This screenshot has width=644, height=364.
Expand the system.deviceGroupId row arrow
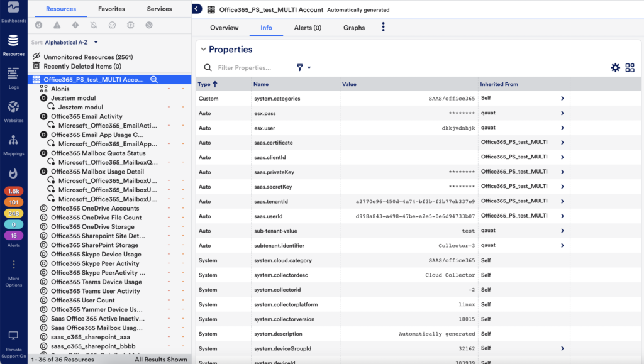(563, 348)
